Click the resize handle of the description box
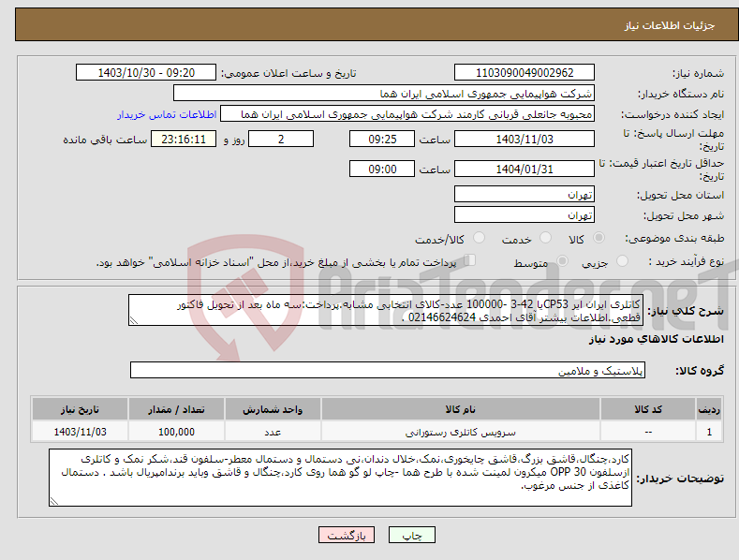Screen dimensions: 739x560 coord(133,321)
